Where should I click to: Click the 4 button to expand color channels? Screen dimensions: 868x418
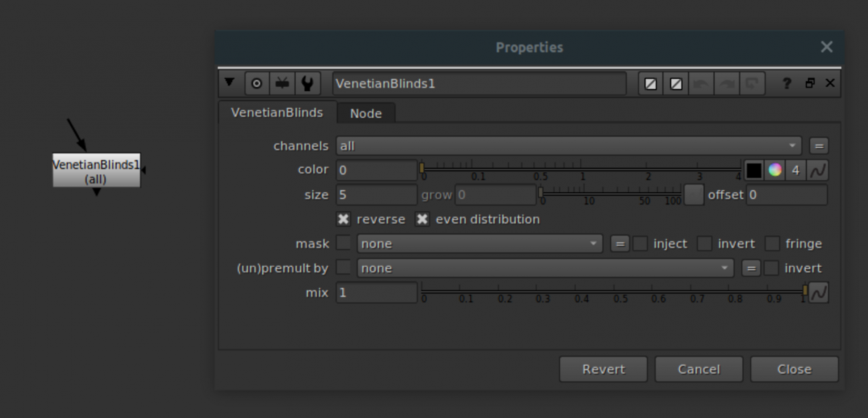[x=795, y=170]
